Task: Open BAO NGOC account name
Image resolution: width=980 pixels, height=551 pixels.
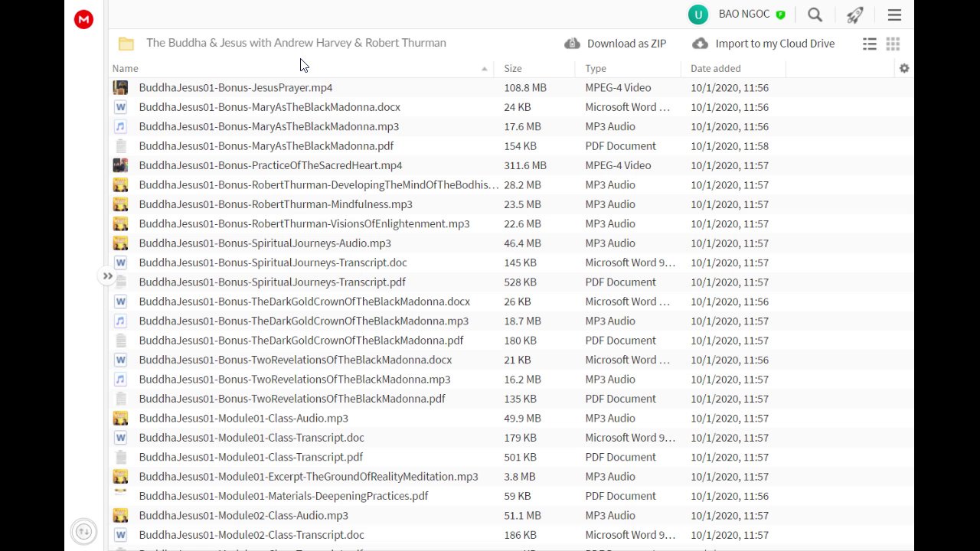Action: point(746,15)
